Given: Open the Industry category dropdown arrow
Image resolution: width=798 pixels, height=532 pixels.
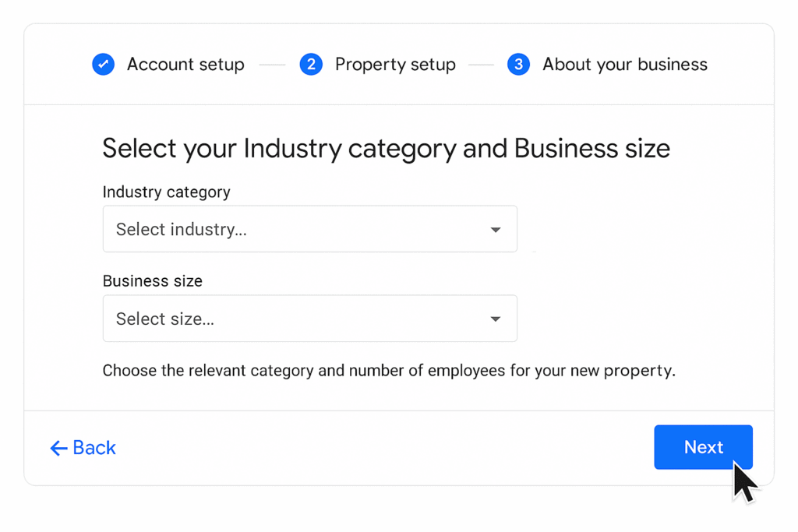Looking at the screenshot, I should (495, 230).
